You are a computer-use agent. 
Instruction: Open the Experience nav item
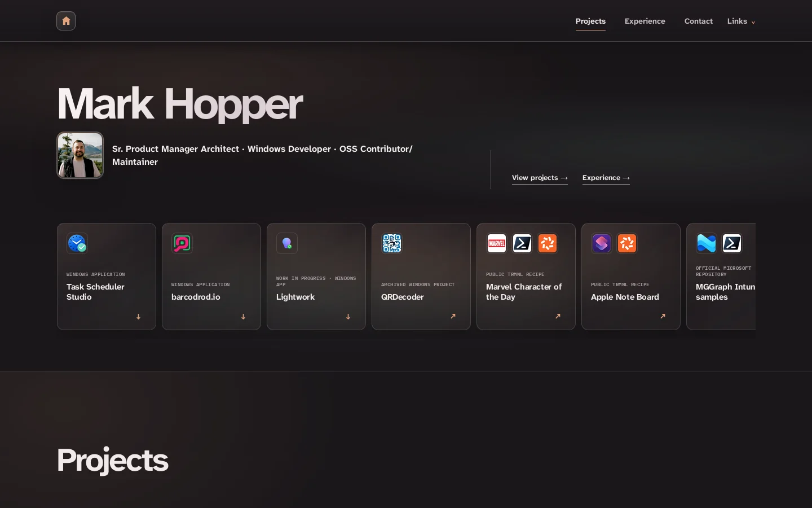[645, 21]
